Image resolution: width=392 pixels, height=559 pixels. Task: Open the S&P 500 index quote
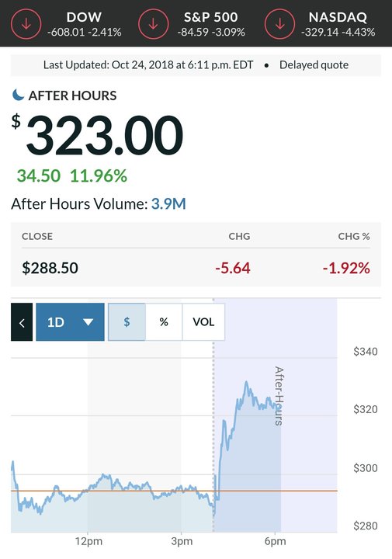tap(211, 24)
